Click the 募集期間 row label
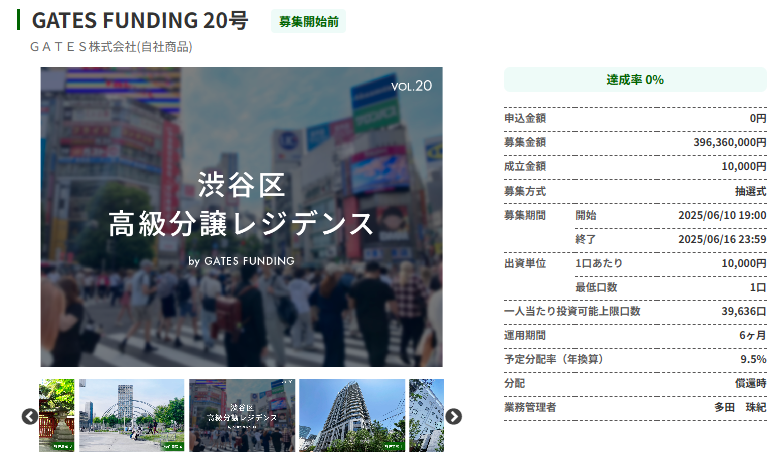Viewport: 775px width, 452px height. point(525,216)
